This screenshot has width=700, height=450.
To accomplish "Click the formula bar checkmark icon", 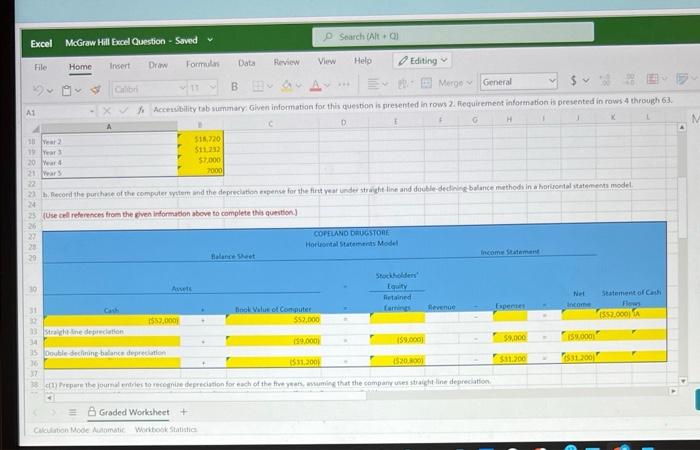I will (124, 111).
